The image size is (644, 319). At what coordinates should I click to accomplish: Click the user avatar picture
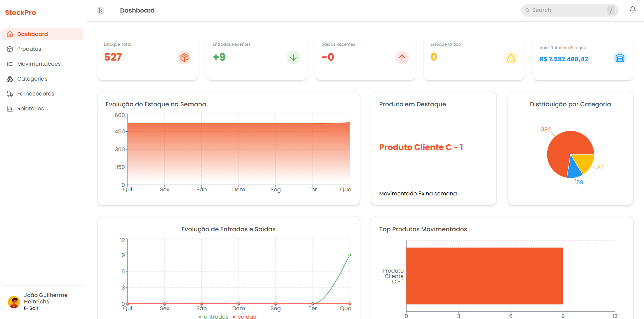click(x=14, y=302)
